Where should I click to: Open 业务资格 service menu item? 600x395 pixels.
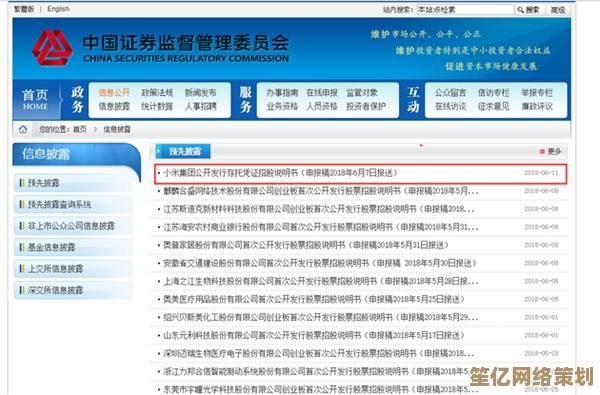282,106
